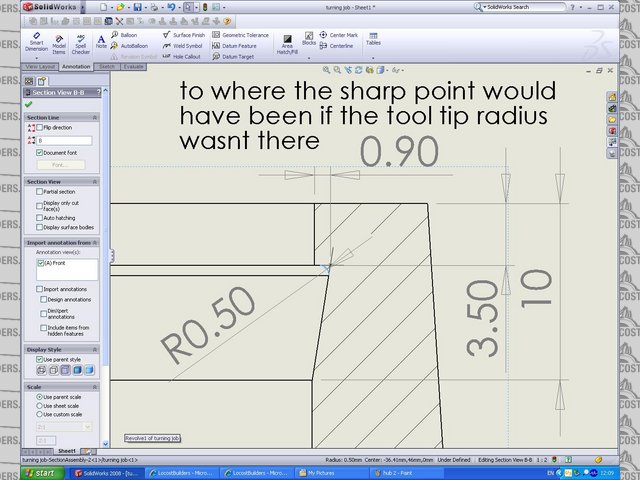
Task: Run the Spell Checker
Action: pos(80,44)
